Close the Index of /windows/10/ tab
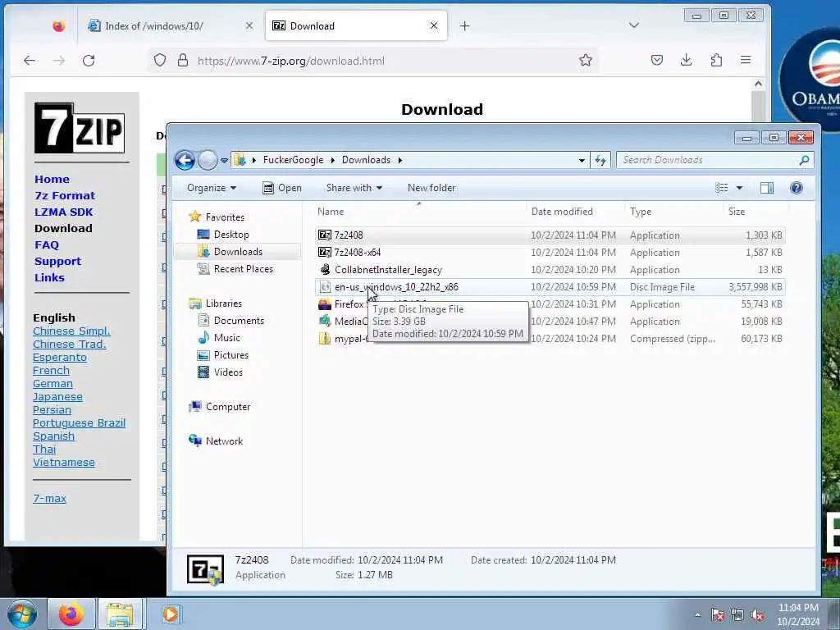This screenshot has height=630, width=840. (x=249, y=25)
